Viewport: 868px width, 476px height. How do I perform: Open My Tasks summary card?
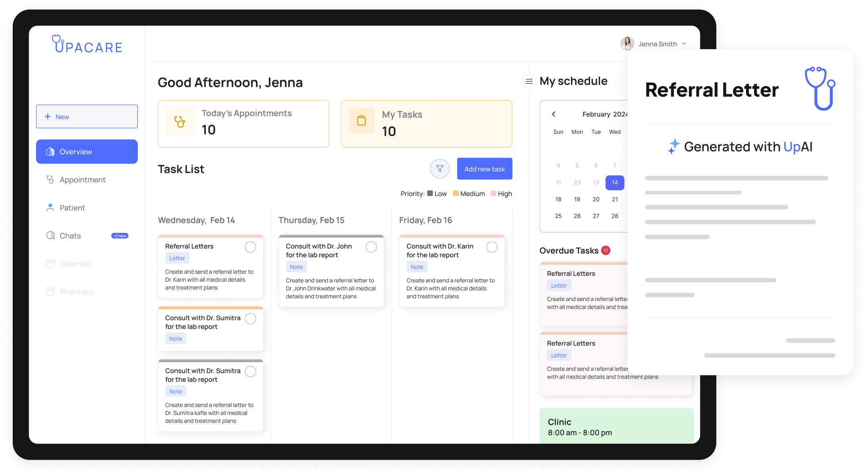pos(426,124)
